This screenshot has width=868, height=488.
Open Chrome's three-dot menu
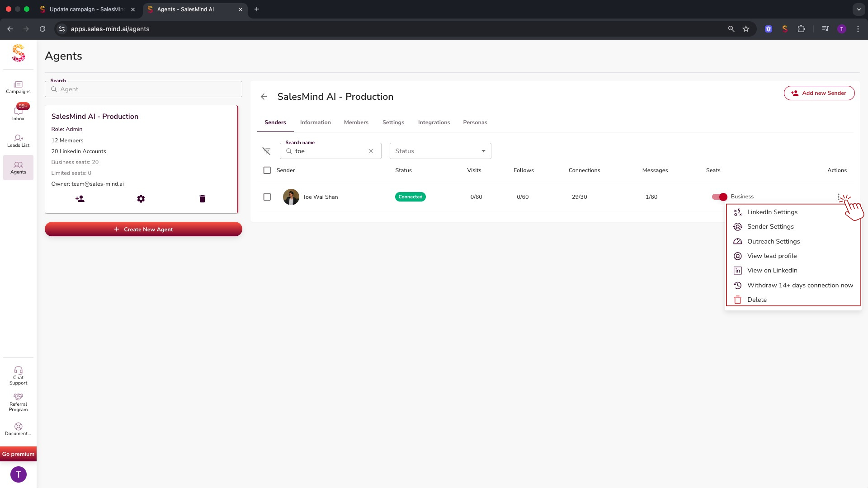(x=858, y=29)
